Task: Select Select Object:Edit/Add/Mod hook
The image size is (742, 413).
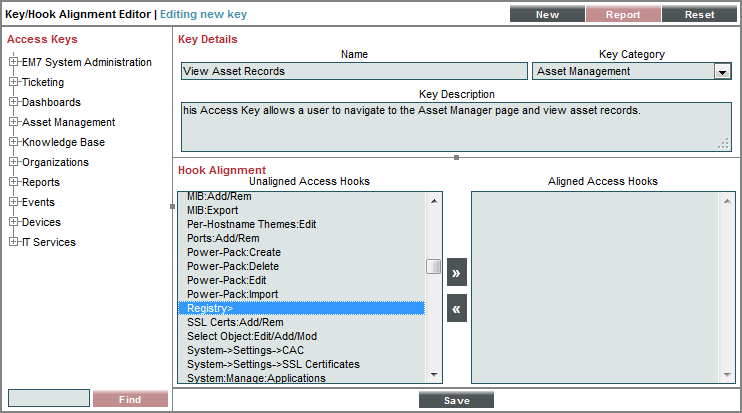Action: coord(301,336)
